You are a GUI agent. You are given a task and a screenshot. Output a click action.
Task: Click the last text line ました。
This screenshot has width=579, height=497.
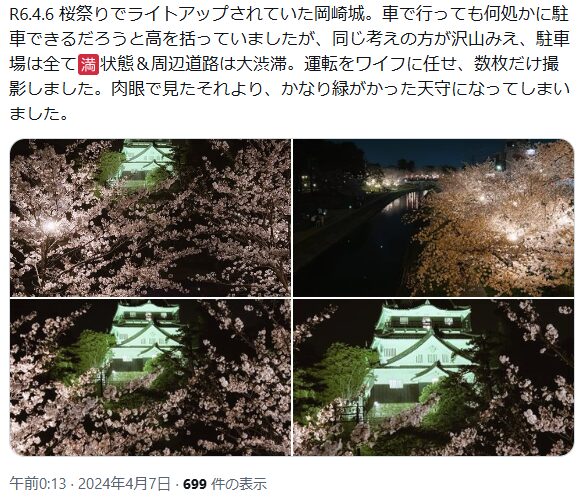click(x=39, y=114)
